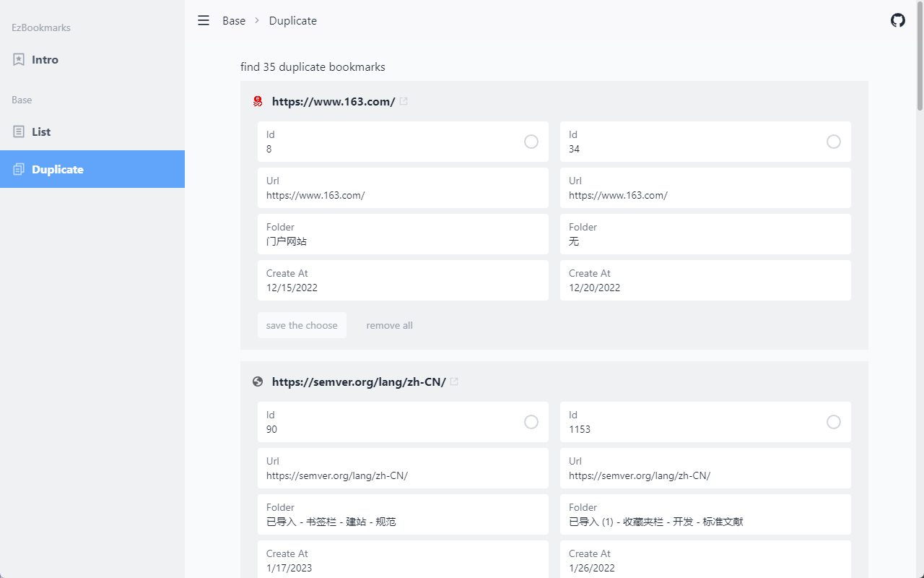Click the Duplicate copy icon in sidebar

(19, 170)
